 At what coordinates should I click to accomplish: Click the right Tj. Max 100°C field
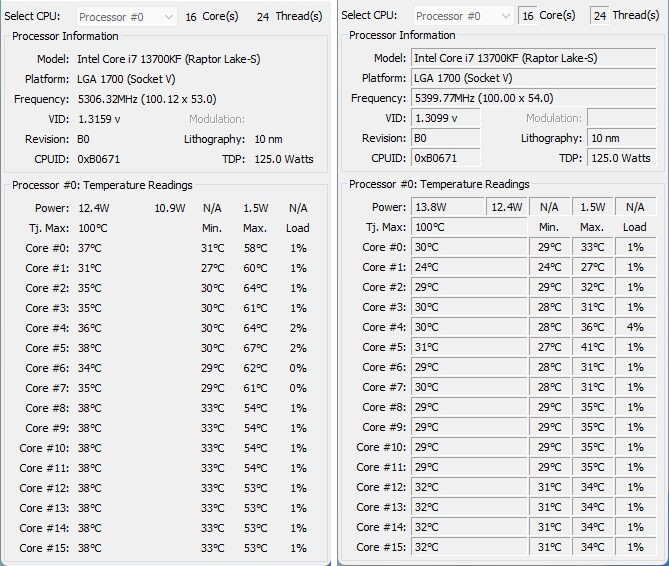tap(469, 227)
